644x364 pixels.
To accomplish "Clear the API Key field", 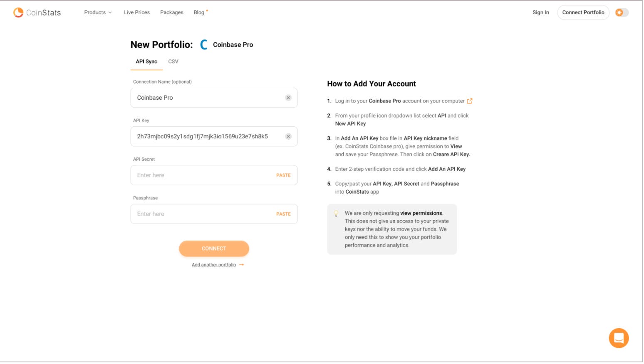I will pos(288,136).
